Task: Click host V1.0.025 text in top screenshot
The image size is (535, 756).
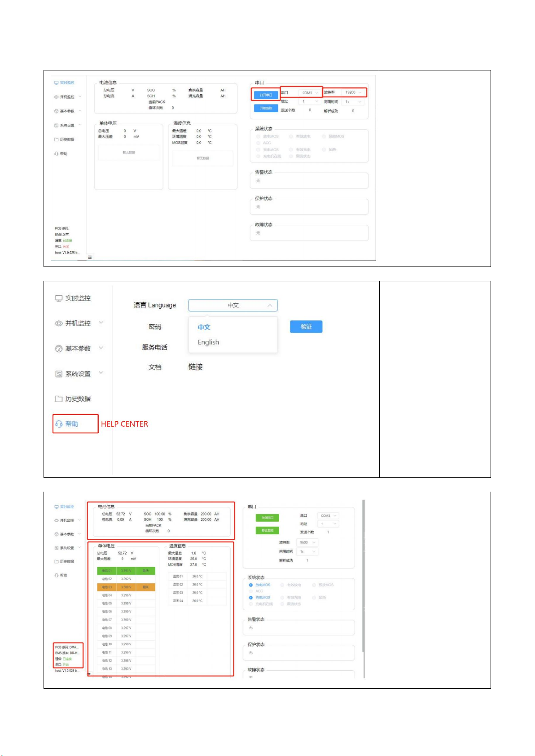Action: [x=67, y=253]
